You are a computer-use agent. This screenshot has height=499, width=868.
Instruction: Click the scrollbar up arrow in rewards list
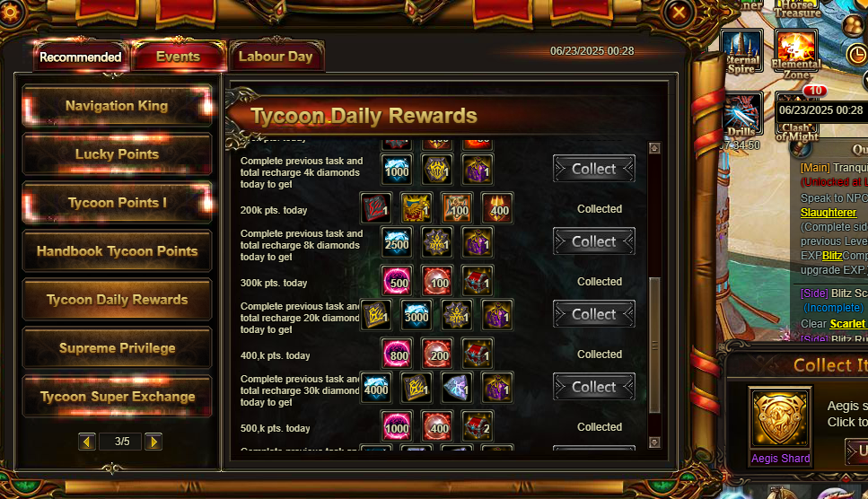pyautogui.click(x=654, y=148)
